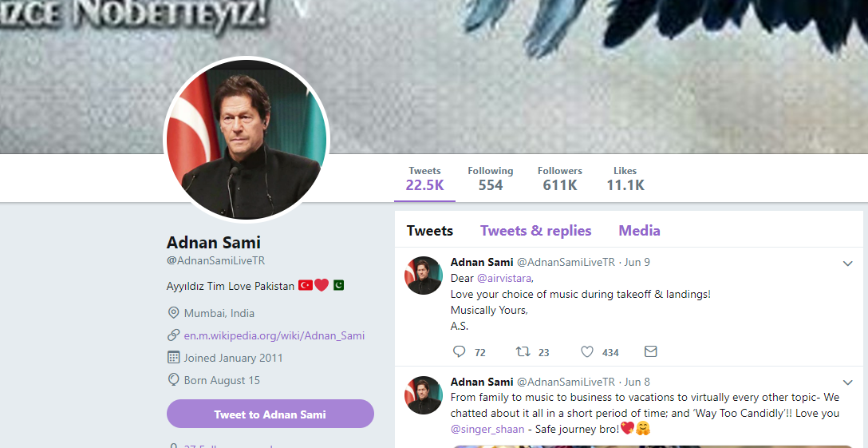Open the 554 Following list
This screenshot has width=868, height=448.
pos(490,179)
